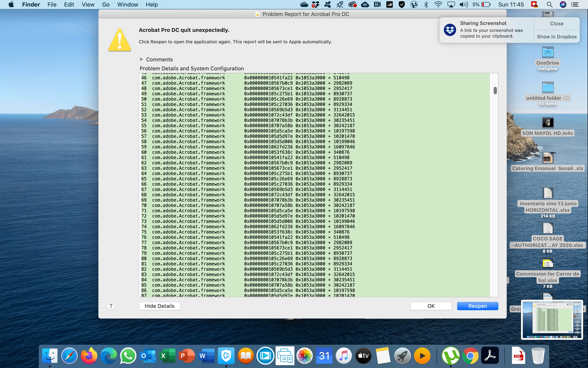Open Photos app in the Dock
This screenshot has width=588, height=368.
[304, 356]
